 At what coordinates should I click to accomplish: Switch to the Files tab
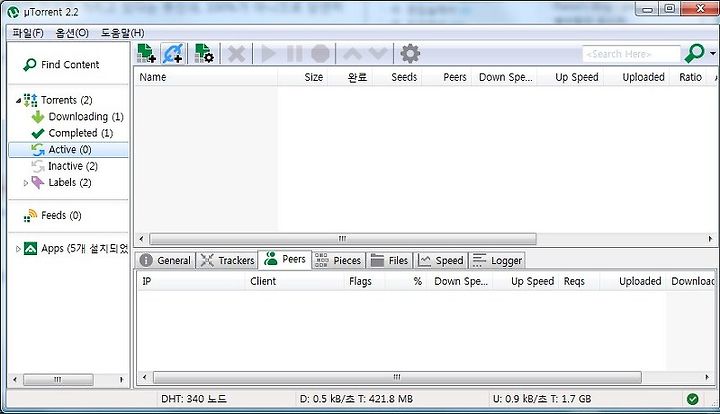click(389, 260)
